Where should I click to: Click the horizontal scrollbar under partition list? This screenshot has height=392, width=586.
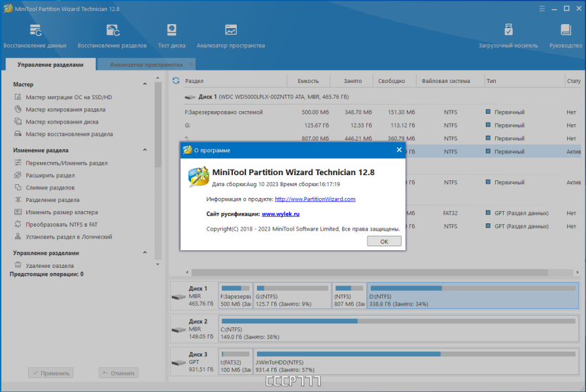(x=370, y=272)
